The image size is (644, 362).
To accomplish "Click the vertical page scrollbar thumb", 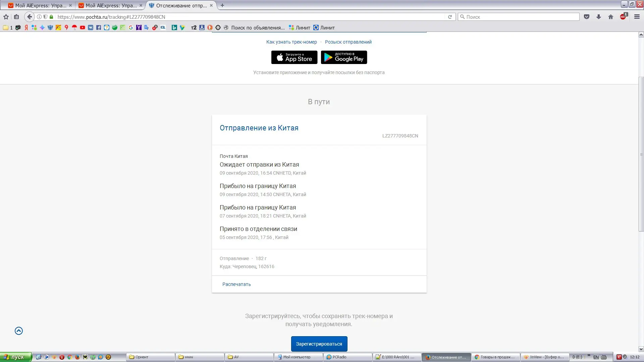I will point(641,154).
